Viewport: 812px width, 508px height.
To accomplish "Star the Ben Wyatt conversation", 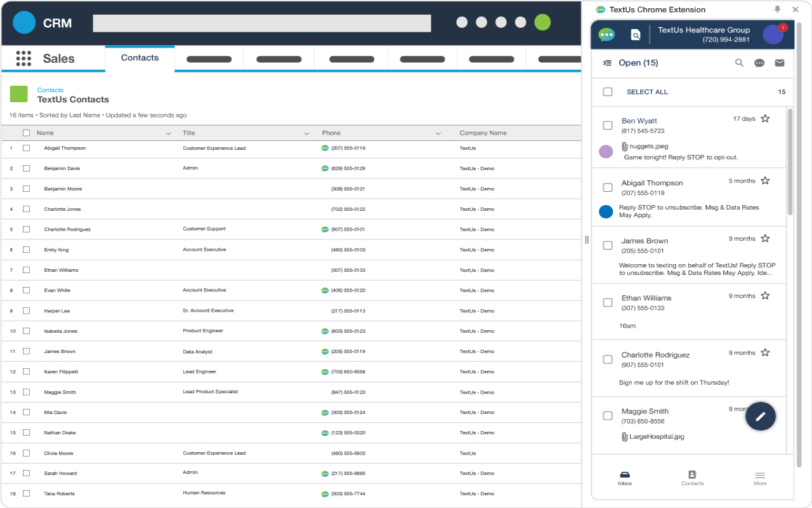I will tap(765, 119).
